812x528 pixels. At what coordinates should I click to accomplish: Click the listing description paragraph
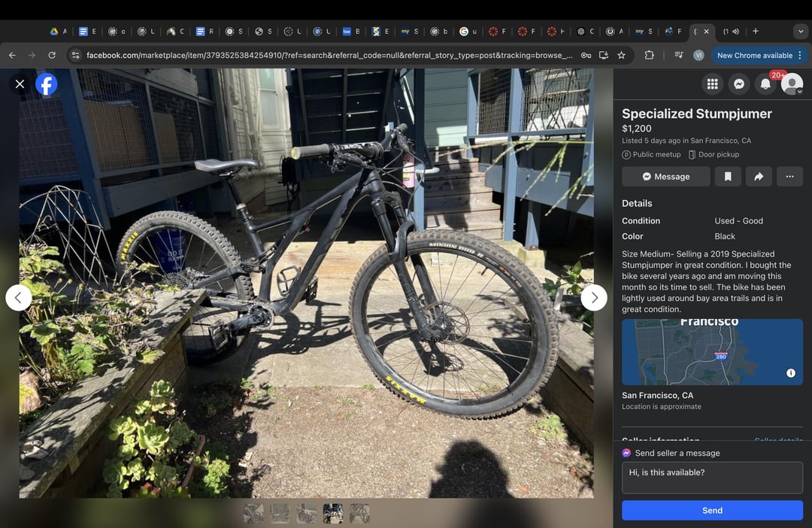pyautogui.click(x=706, y=281)
